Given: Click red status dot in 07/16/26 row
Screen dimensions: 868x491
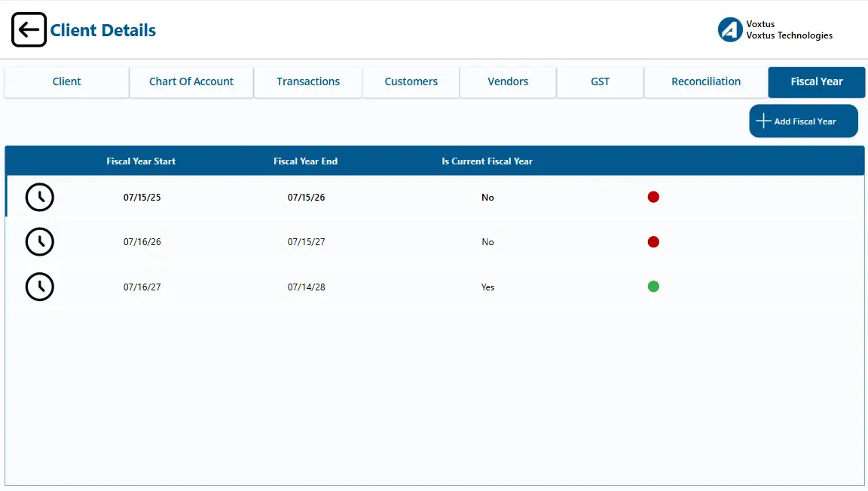Looking at the screenshot, I should pos(653,242).
